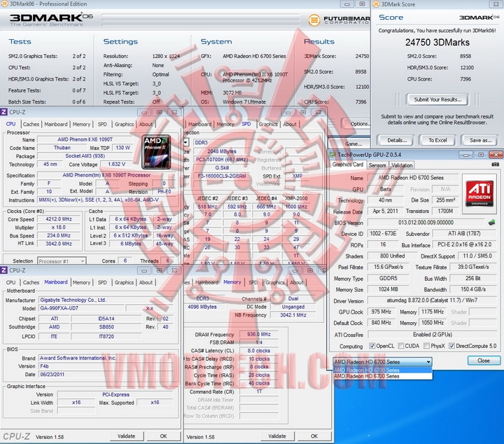Click the Save as... button

coord(480,140)
